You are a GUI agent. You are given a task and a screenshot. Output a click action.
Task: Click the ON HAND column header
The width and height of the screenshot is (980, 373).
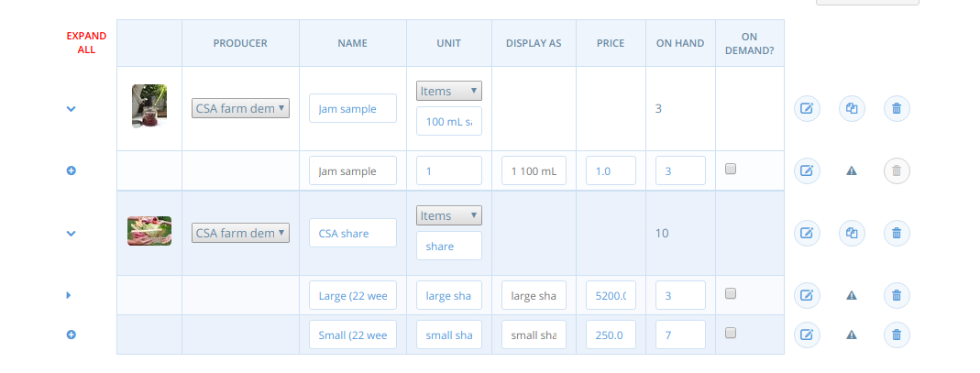coord(680,43)
